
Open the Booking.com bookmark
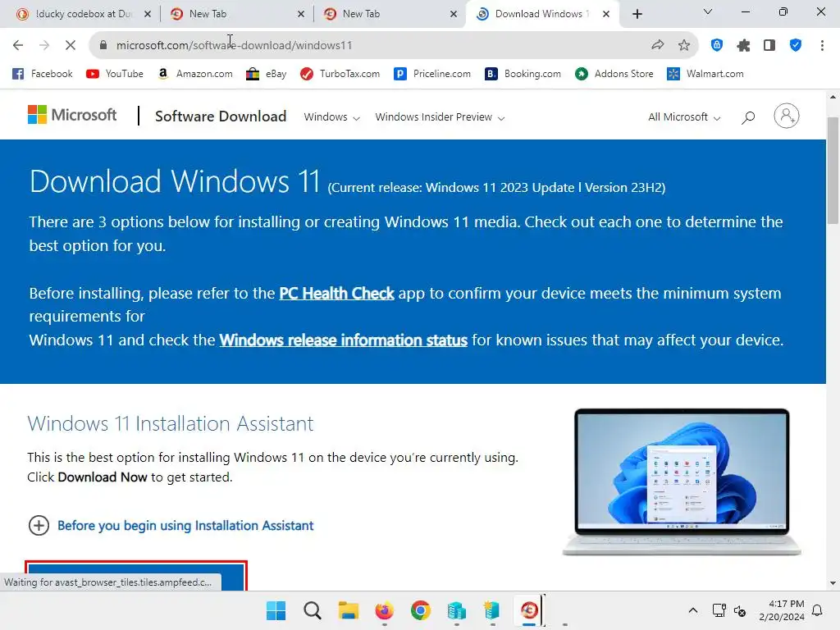click(523, 74)
